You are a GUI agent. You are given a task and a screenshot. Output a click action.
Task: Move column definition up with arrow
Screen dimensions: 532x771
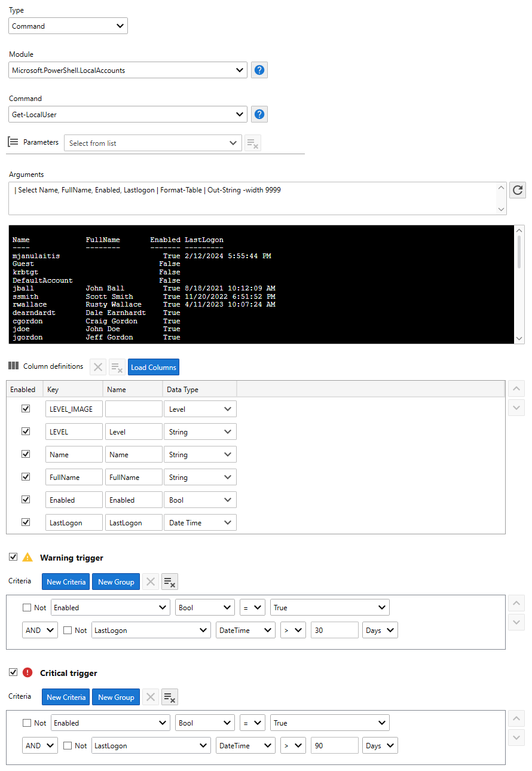[x=516, y=389]
